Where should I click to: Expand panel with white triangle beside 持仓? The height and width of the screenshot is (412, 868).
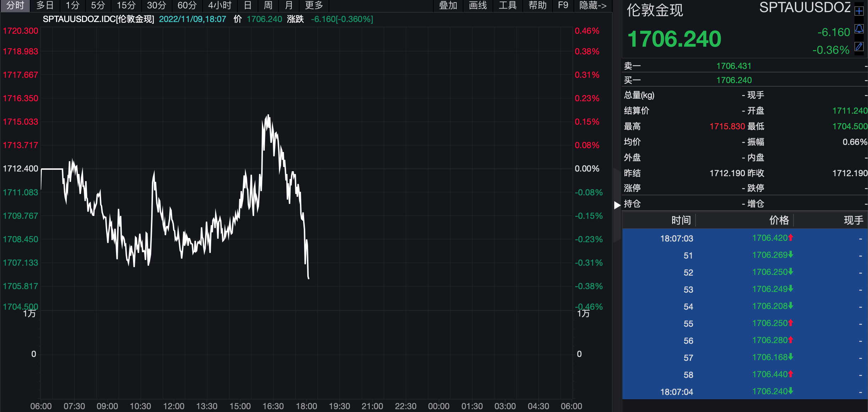point(617,205)
